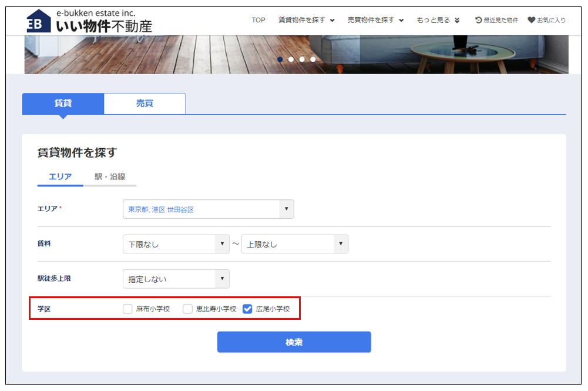Switch to the 駅・沿線 tab
Screen dimensions: 588x391
110,176
